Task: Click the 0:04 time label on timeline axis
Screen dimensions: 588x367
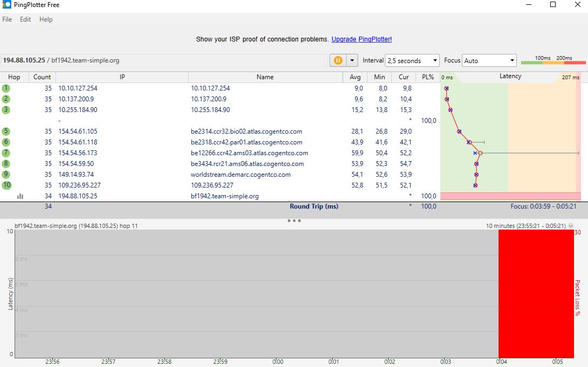Action: click(x=501, y=362)
